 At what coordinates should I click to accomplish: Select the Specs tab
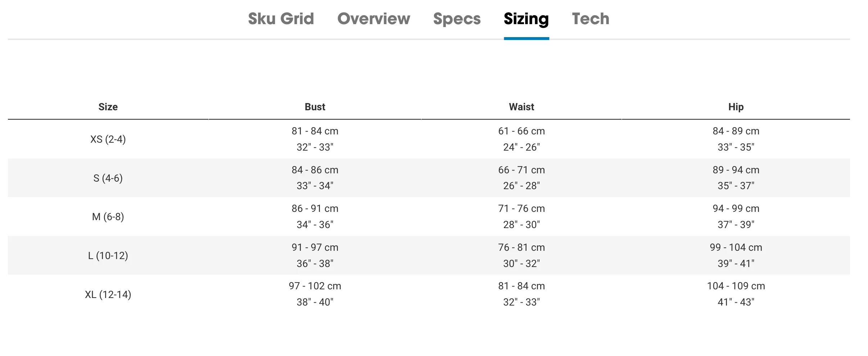[457, 19]
